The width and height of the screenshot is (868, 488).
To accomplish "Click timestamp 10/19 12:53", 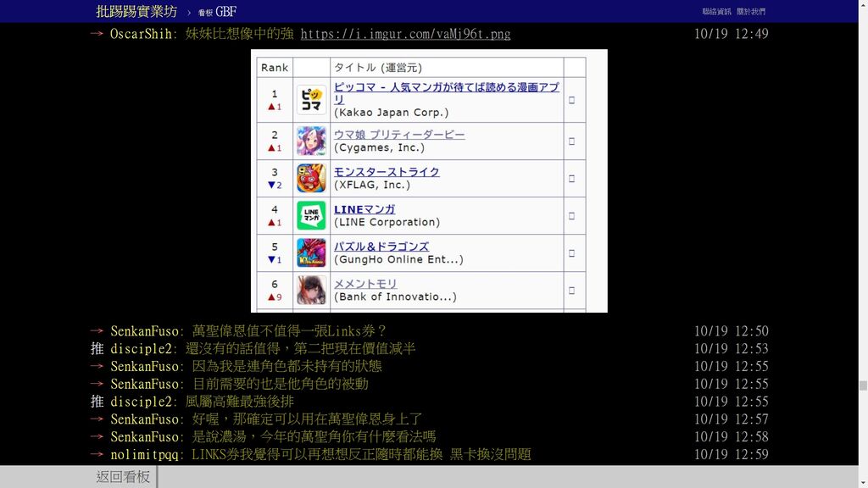I will 732,348.
